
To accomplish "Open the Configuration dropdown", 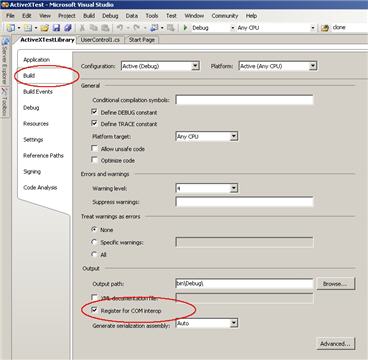I will click(x=195, y=66).
